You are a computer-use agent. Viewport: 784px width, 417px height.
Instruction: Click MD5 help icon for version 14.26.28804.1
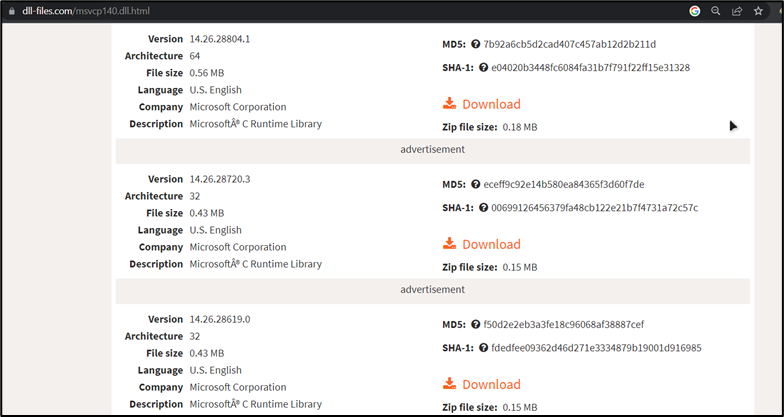click(x=475, y=44)
